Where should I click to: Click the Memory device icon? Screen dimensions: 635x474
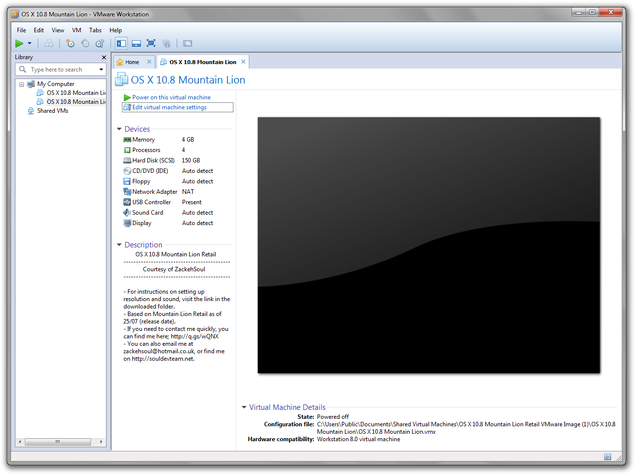[x=127, y=140]
